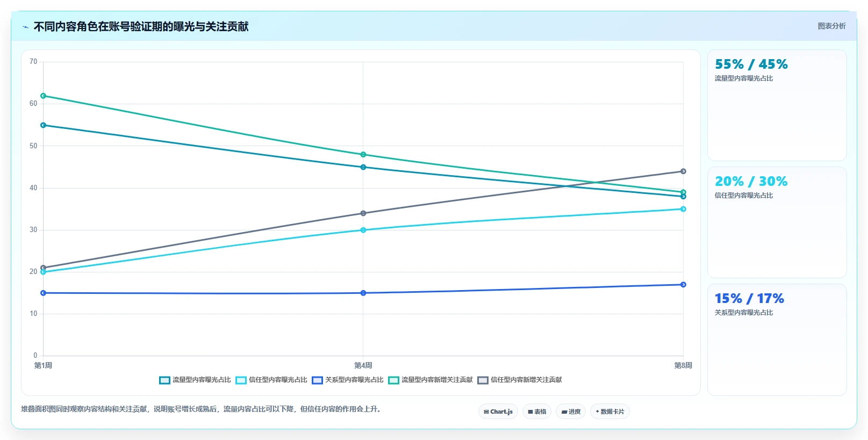Select the 进度 chip

[x=571, y=412]
